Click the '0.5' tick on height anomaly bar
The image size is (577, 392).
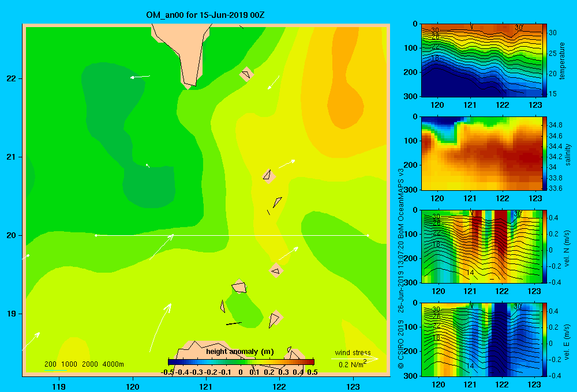click(x=312, y=372)
